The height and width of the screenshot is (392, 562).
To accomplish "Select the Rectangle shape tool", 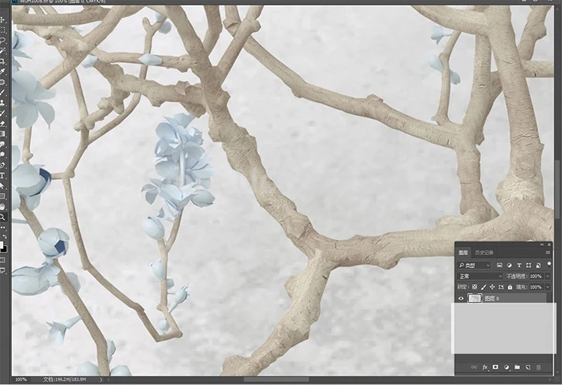I will pyautogui.click(x=2, y=196).
